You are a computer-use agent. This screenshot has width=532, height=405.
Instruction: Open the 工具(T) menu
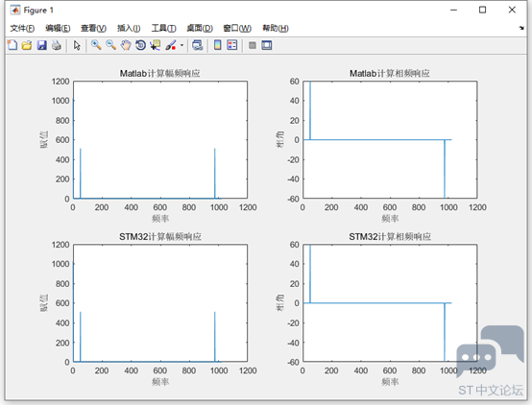pos(163,28)
